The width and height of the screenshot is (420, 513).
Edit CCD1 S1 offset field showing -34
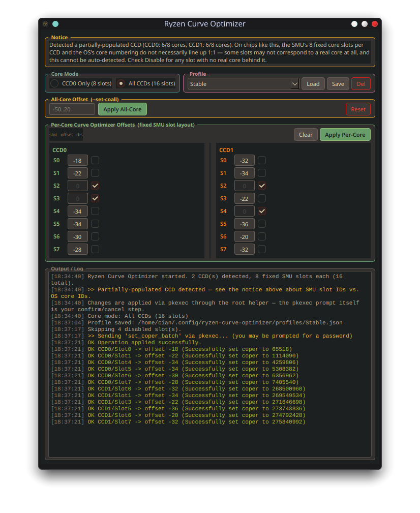click(x=245, y=173)
